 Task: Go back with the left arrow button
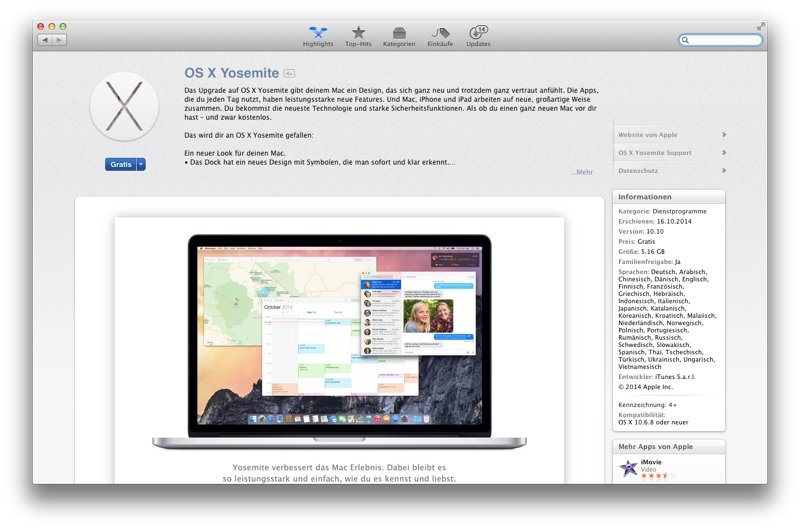click(45, 40)
